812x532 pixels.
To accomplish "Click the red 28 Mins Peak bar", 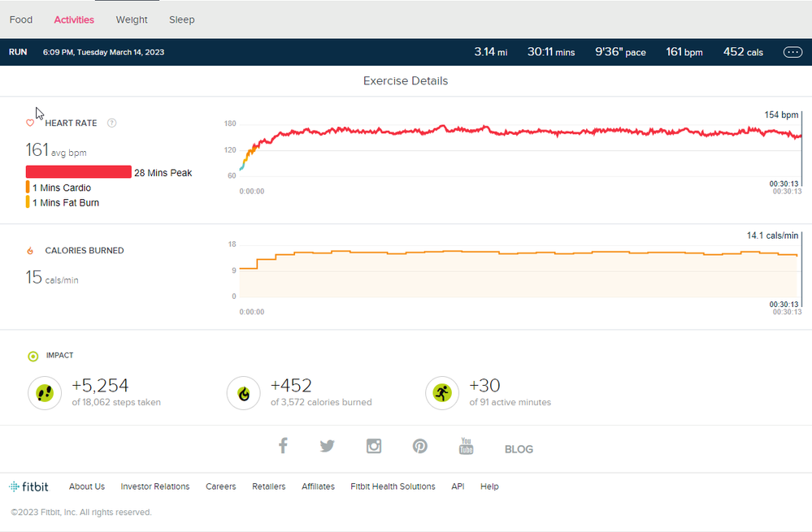I will [79, 172].
